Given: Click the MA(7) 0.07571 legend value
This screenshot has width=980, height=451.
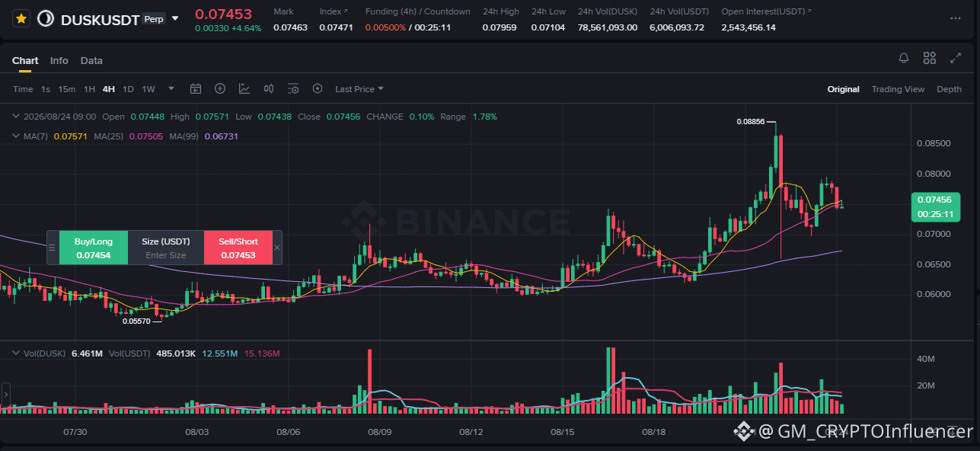Looking at the screenshot, I should click(55, 136).
